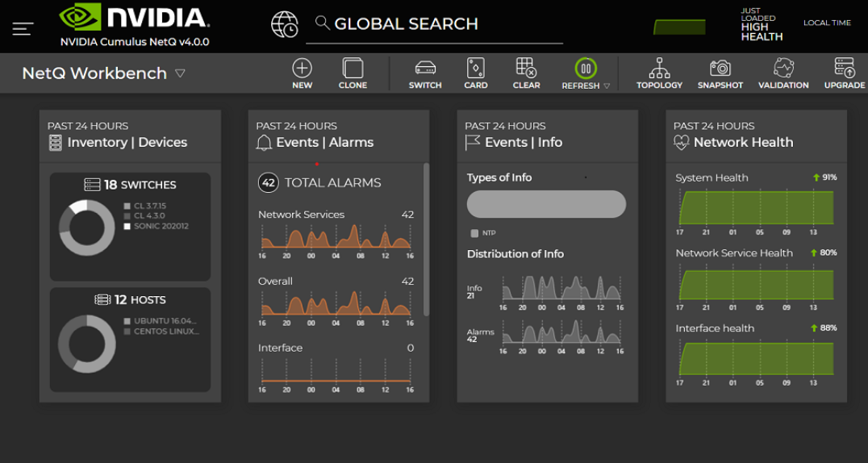Click the switches donut chart
Viewport: 868px width, 463px height.
87,228
